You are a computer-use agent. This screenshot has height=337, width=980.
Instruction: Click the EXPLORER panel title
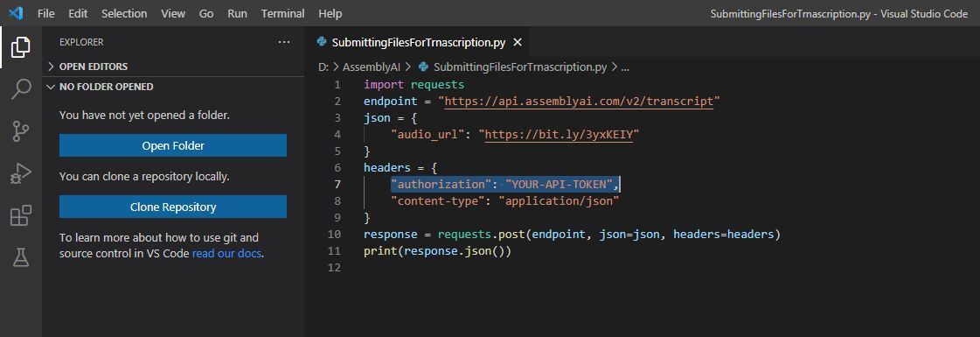[x=81, y=43]
